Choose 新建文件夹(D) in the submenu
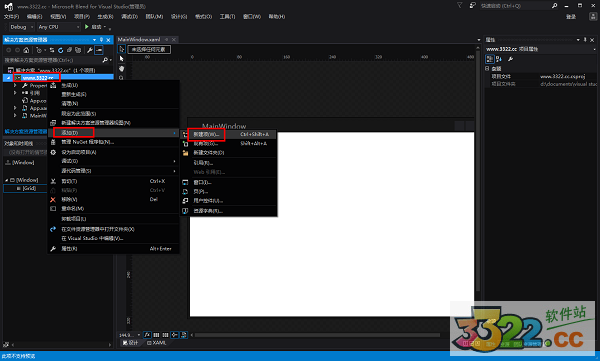This screenshot has width=600, height=361. [x=228, y=153]
